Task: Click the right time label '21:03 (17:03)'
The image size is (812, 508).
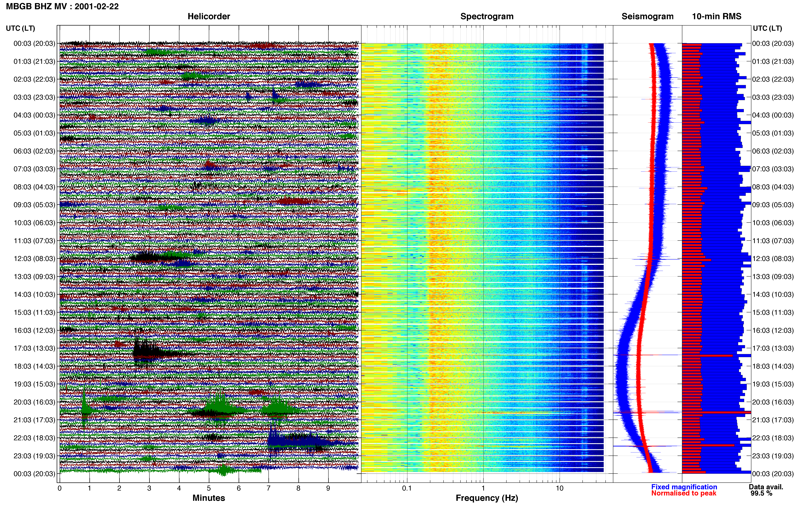Action: [773, 420]
